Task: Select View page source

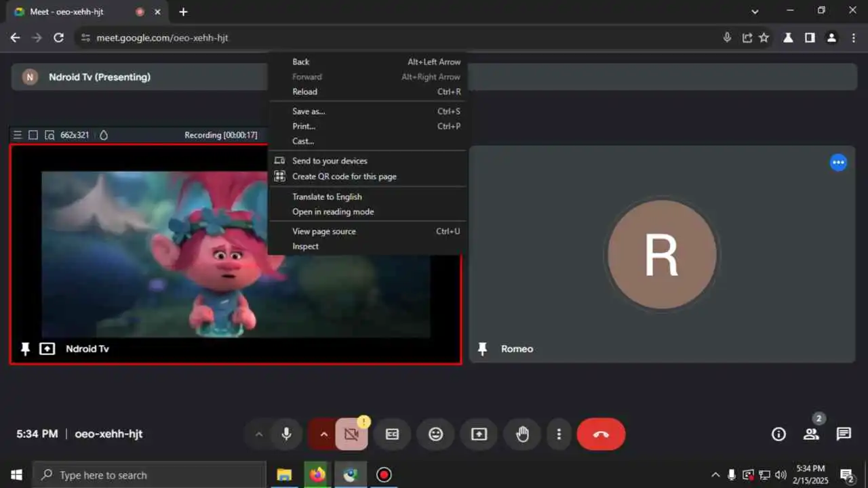Action: (x=368, y=231)
